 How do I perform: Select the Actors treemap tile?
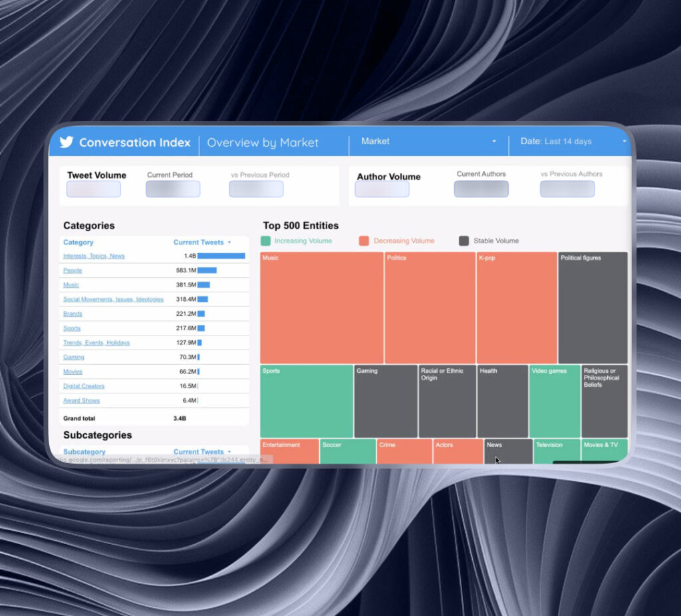click(x=458, y=451)
